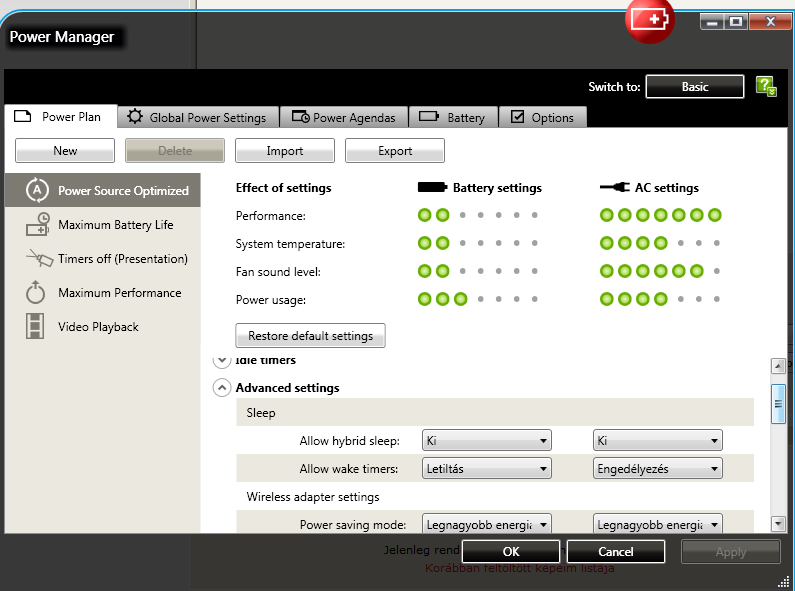
Task: Expand the Idle timers section
Action: click(222, 360)
